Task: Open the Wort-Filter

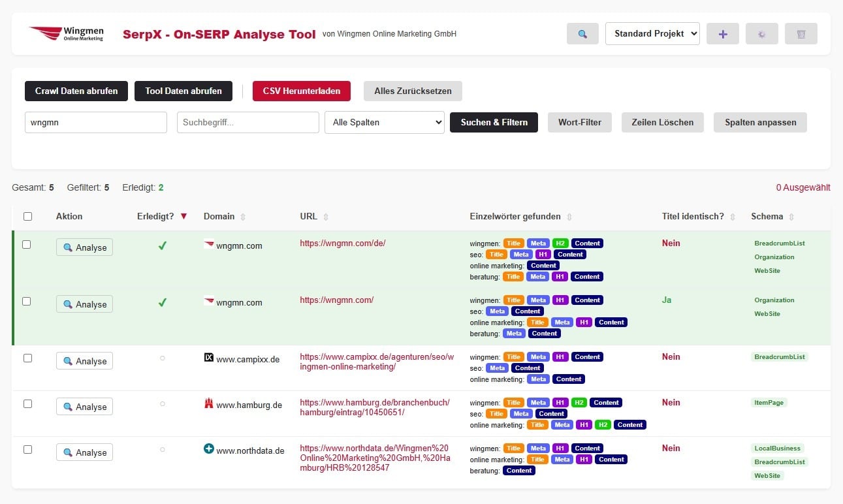Action: 580,122
